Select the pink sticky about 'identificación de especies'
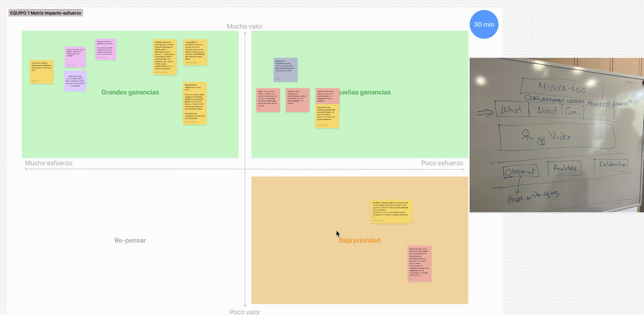The height and width of the screenshot is (315, 644). click(75, 57)
